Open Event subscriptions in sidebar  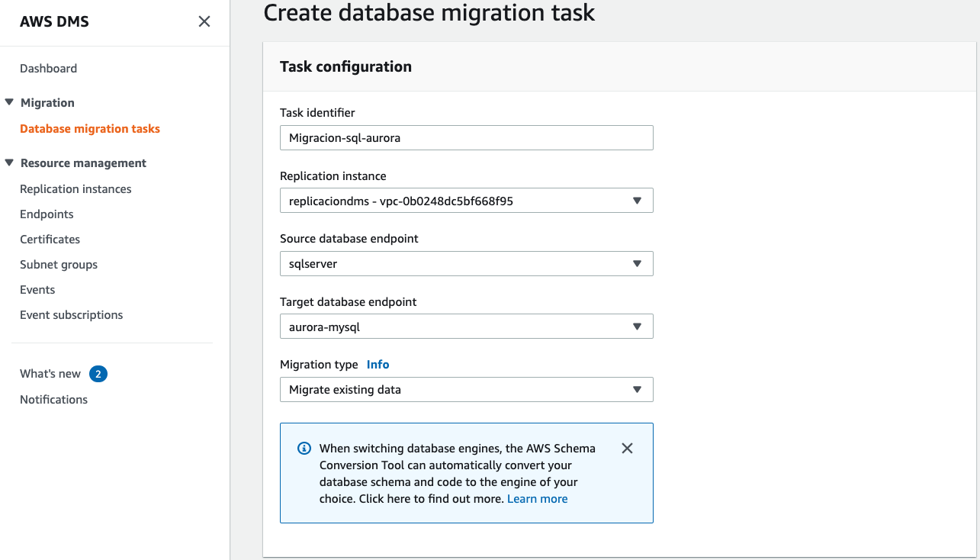(x=71, y=315)
